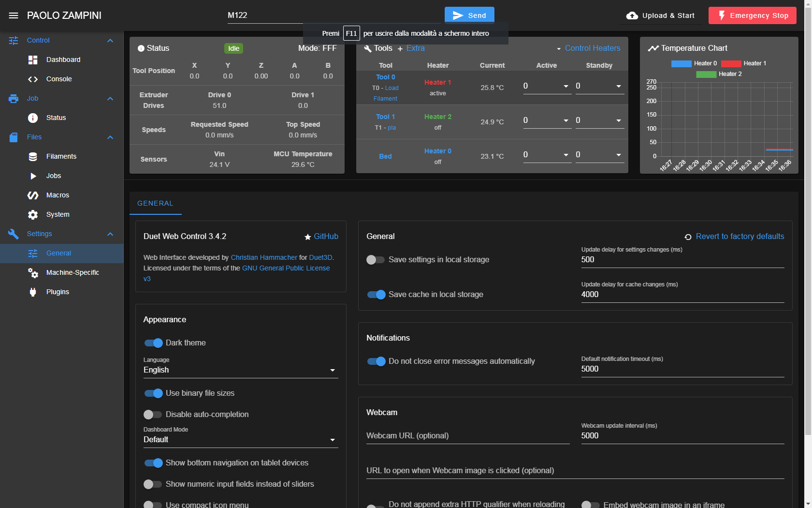Open Tool 1 standby temperature dropdown
This screenshot has height=508, width=812.
[619, 121]
